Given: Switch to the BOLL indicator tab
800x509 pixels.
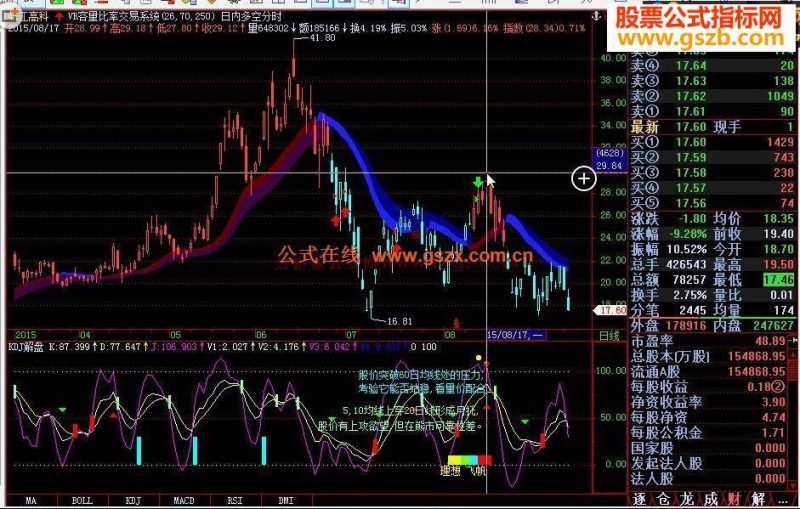Looking at the screenshot, I should (82, 500).
